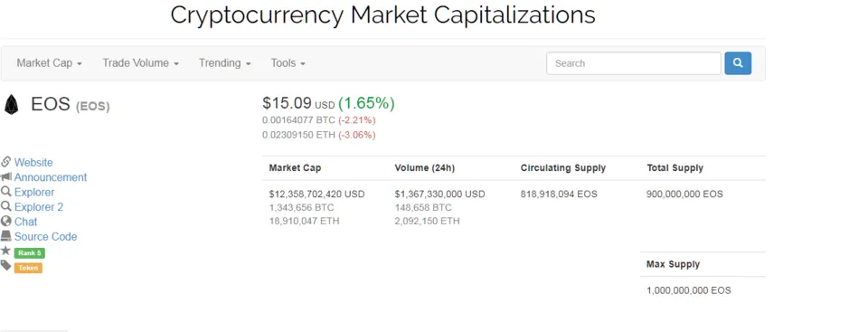
Task: Click the green Rank 5 badge
Action: coord(29,252)
